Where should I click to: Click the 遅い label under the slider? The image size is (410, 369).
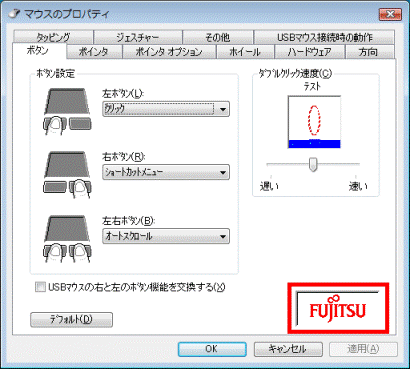(x=269, y=186)
